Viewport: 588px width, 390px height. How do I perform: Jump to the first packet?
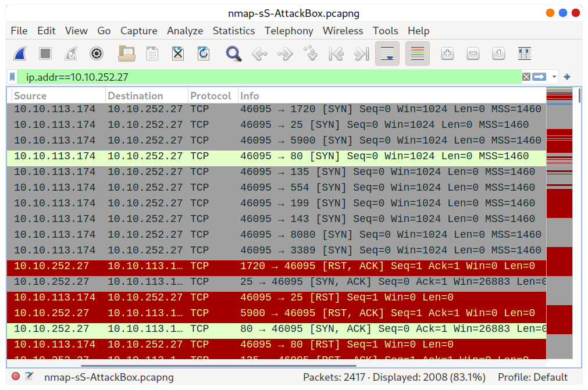click(x=336, y=53)
